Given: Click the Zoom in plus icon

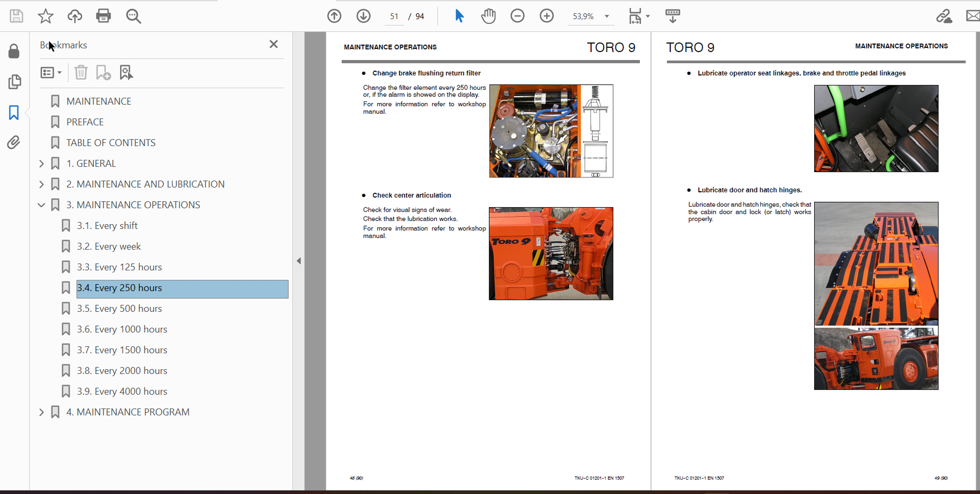Looking at the screenshot, I should (x=546, y=16).
